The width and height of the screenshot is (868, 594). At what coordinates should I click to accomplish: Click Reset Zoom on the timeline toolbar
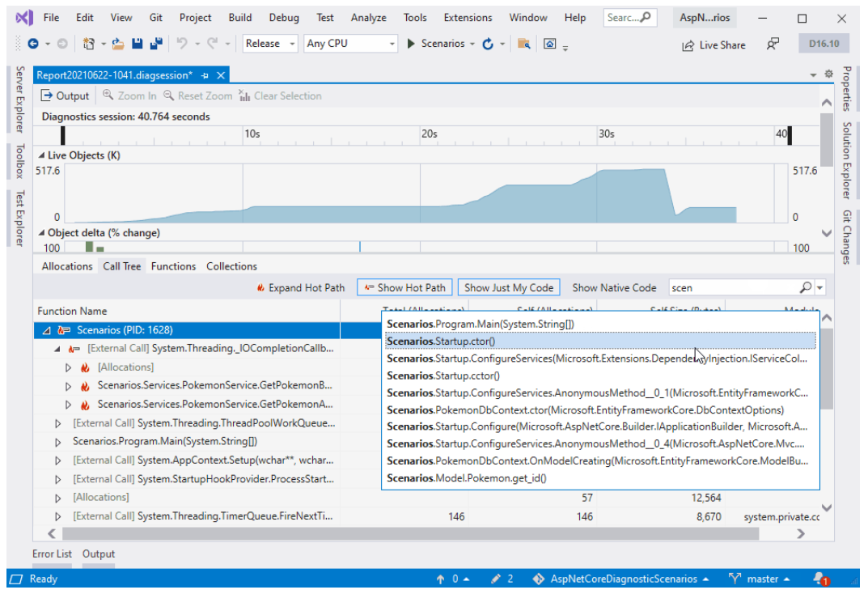[x=197, y=95]
